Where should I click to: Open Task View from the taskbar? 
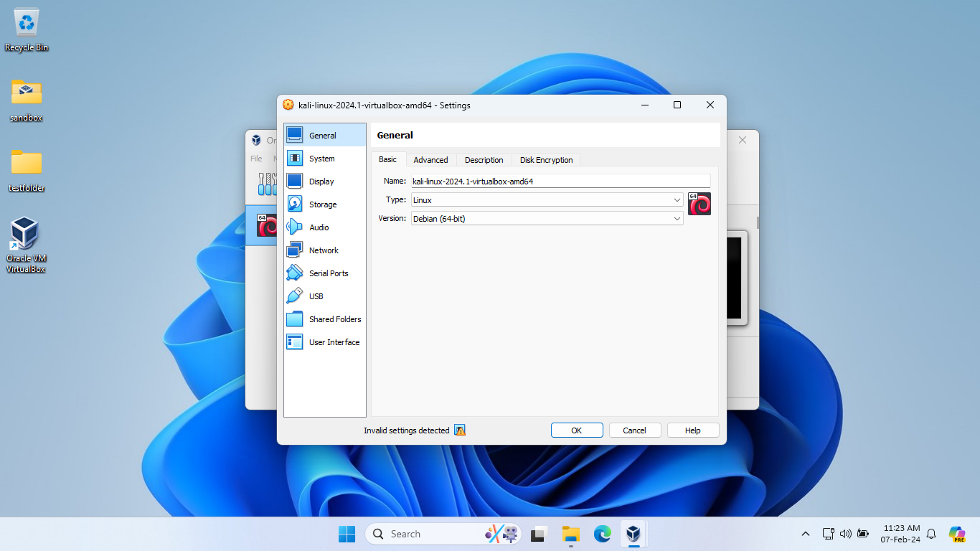point(539,534)
